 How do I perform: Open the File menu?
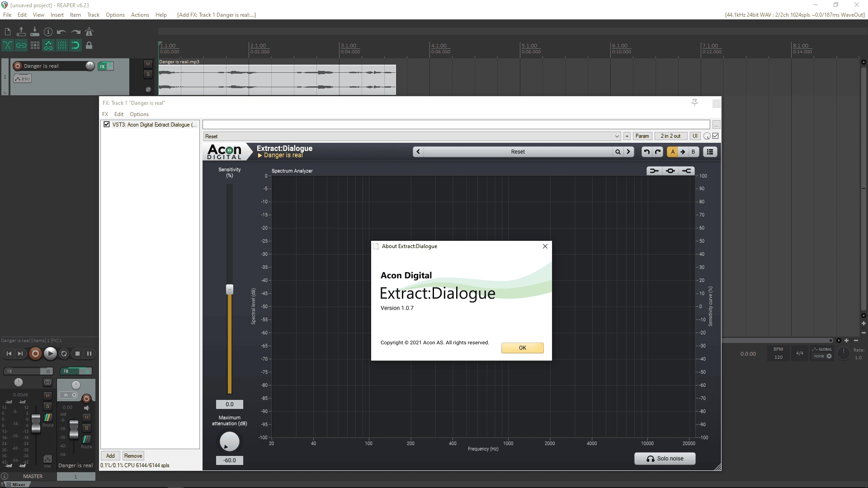[x=7, y=15]
